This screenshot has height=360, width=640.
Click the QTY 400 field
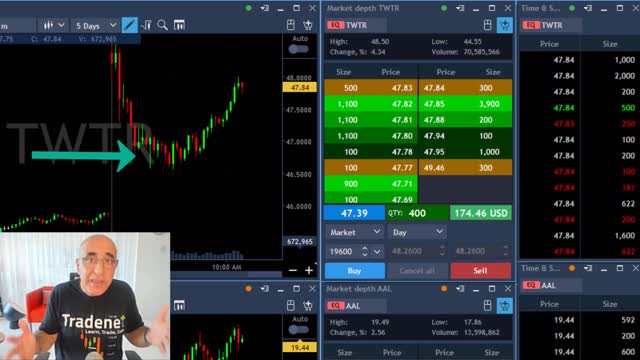pos(417,213)
